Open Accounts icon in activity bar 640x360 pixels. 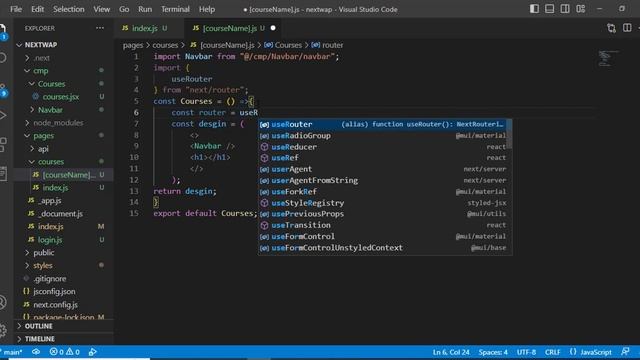tap(3, 302)
